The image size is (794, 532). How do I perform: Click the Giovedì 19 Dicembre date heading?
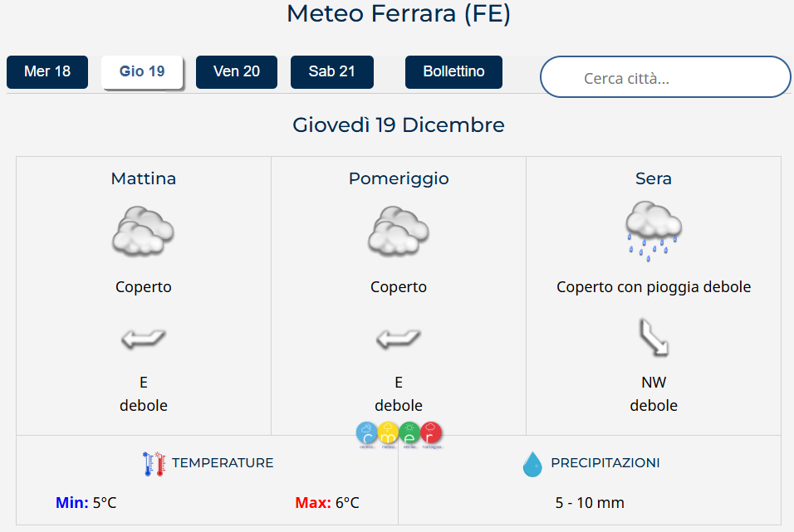[398, 125]
